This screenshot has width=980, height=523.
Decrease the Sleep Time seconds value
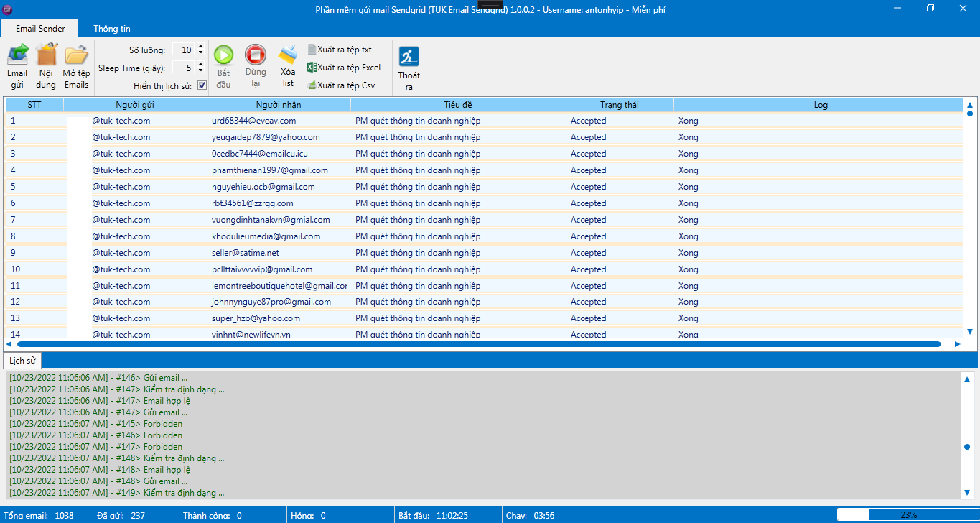pyautogui.click(x=200, y=71)
